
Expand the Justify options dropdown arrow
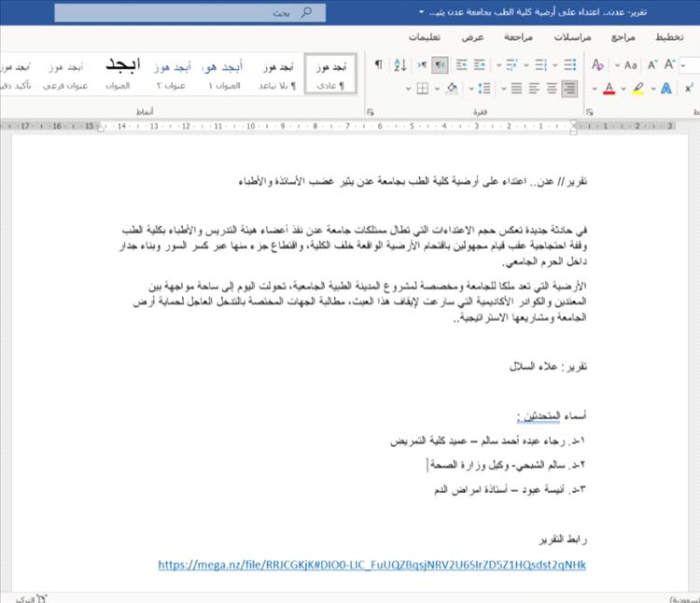coord(504,89)
